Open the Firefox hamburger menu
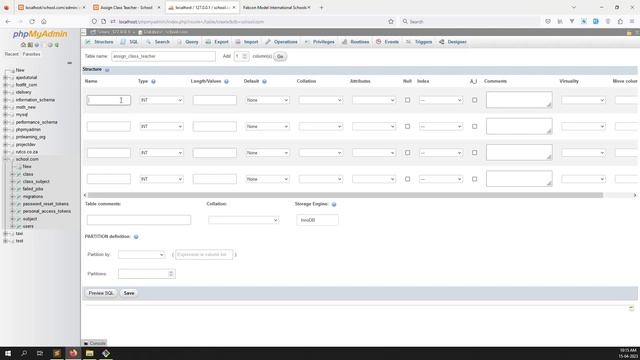Screen dimensions: 640x360 [x=632, y=21]
